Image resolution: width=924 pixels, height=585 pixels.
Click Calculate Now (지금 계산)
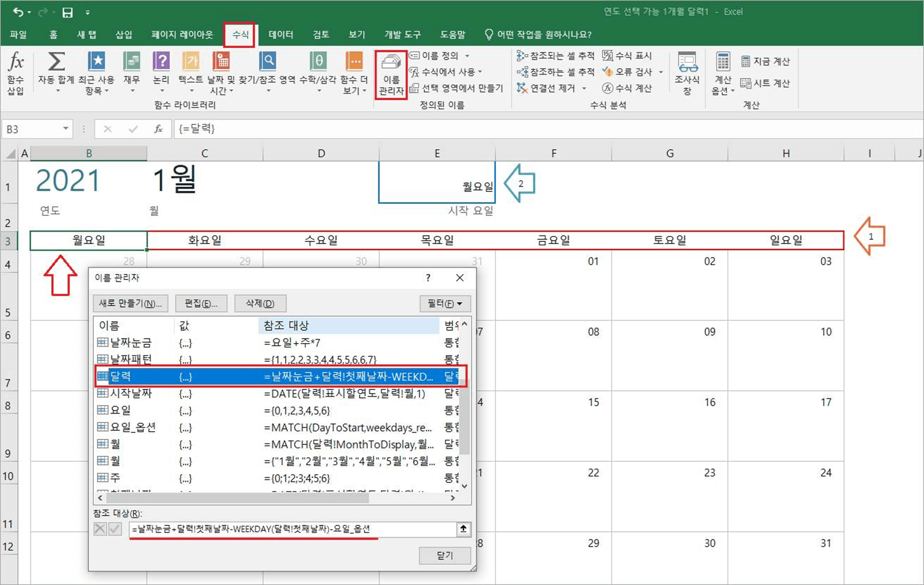[766, 61]
